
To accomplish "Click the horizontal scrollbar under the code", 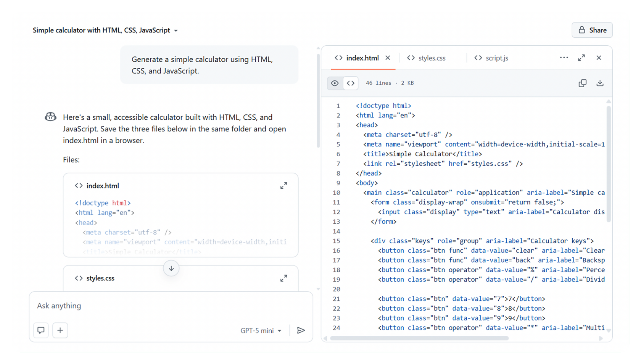I will tap(419, 338).
